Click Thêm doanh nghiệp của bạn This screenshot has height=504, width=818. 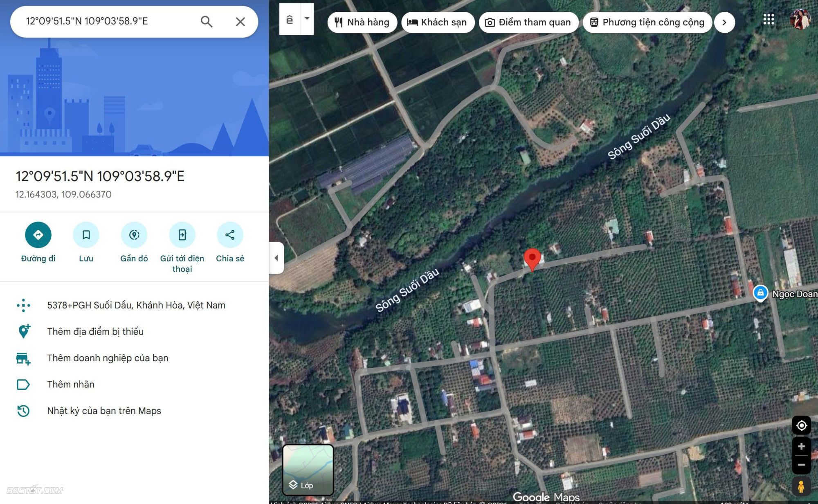tap(108, 358)
